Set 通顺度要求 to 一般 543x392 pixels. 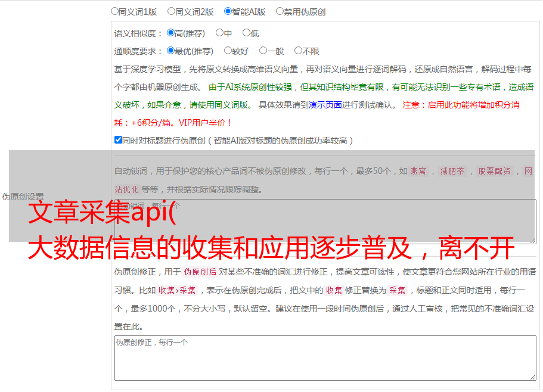coord(263,51)
